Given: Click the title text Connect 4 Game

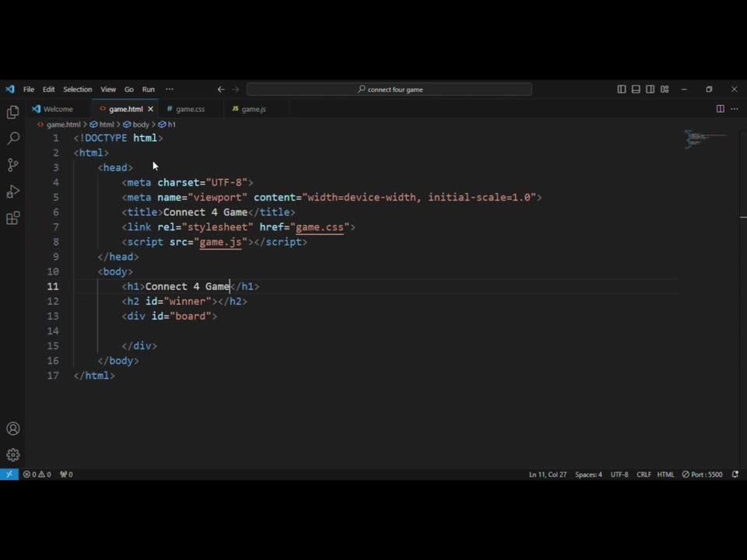Looking at the screenshot, I should click(205, 212).
